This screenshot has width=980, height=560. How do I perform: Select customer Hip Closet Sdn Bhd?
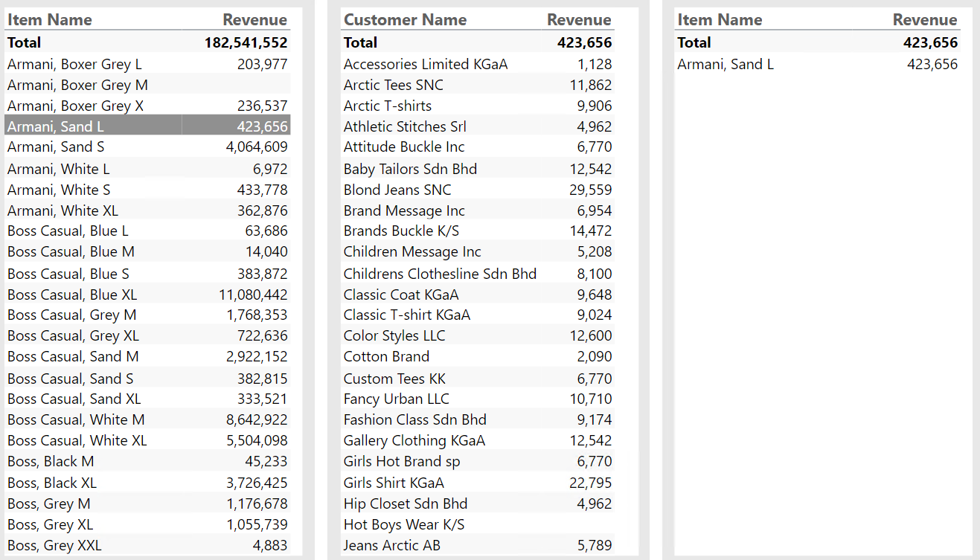(x=406, y=503)
